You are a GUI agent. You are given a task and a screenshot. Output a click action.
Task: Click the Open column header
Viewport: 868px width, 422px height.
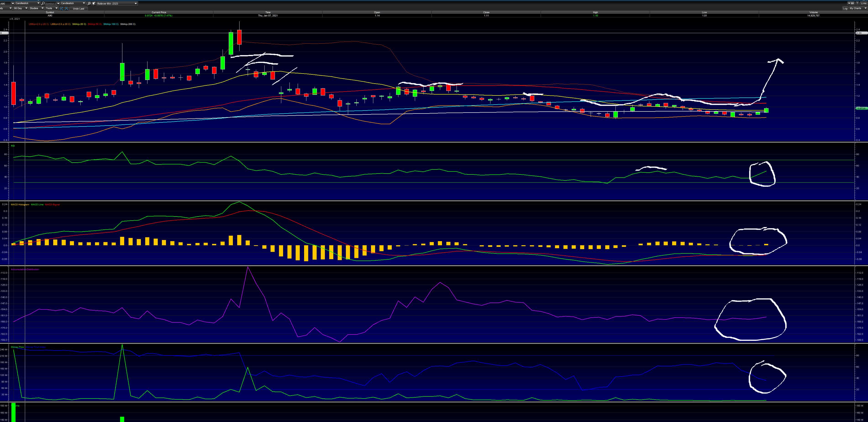[377, 13]
